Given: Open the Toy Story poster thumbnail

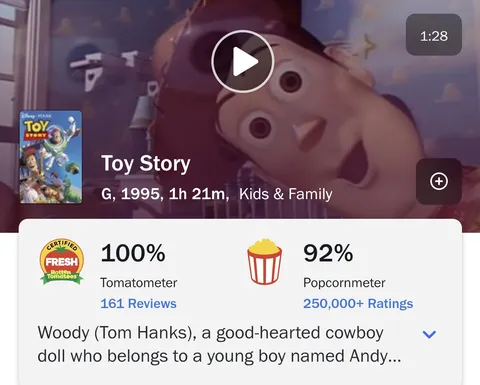Looking at the screenshot, I should pyautogui.click(x=51, y=157).
